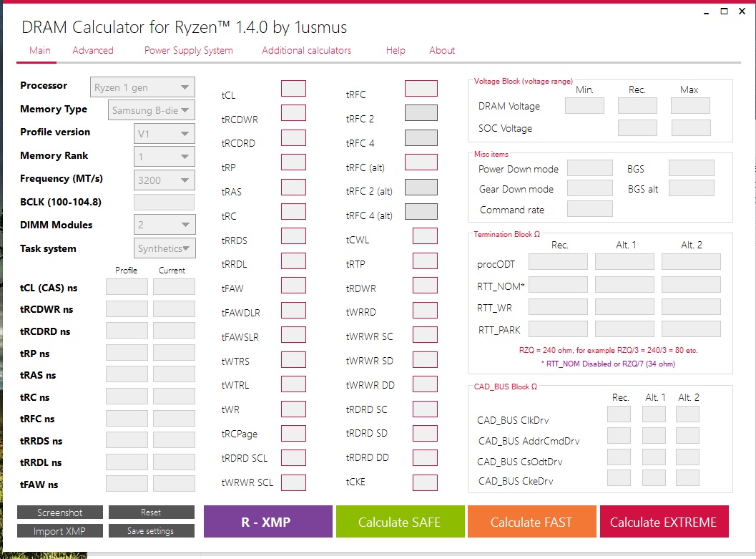The image size is (756, 559).
Task: Open the Task system Synthetics dropdown
Action: (x=164, y=248)
